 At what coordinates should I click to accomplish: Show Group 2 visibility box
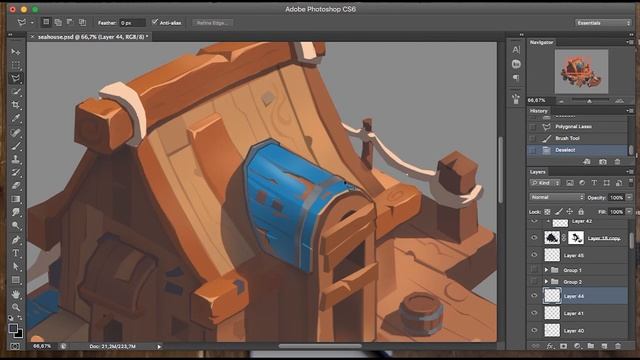[534, 282]
